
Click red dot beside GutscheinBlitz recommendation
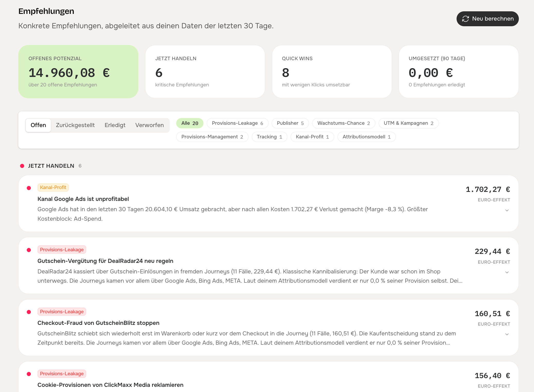click(x=29, y=312)
